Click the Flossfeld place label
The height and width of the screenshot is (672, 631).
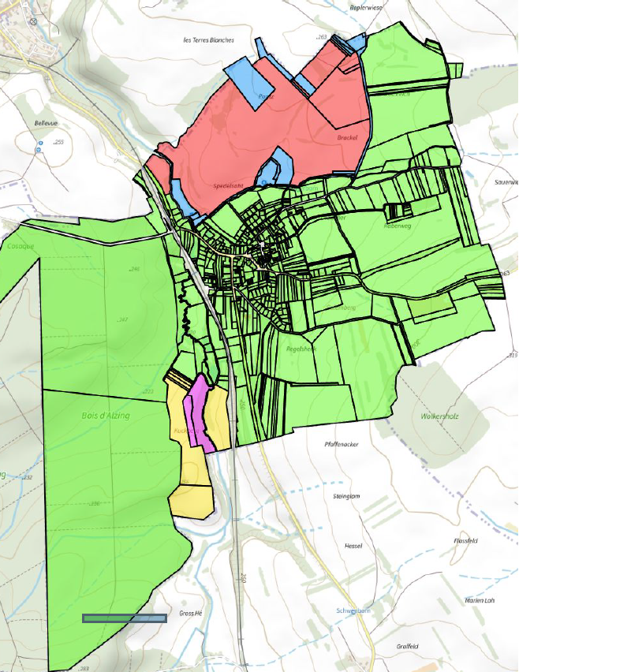click(x=465, y=540)
